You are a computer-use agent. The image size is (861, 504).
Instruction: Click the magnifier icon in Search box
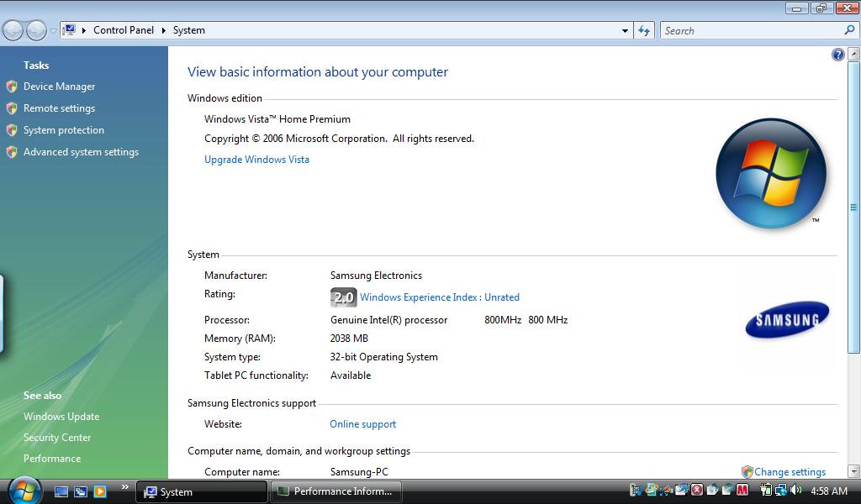tap(849, 30)
